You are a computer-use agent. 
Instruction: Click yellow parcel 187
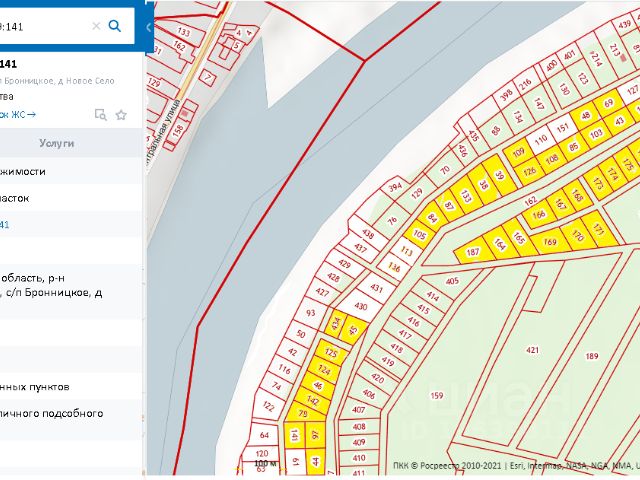click(x=473, y=252)
